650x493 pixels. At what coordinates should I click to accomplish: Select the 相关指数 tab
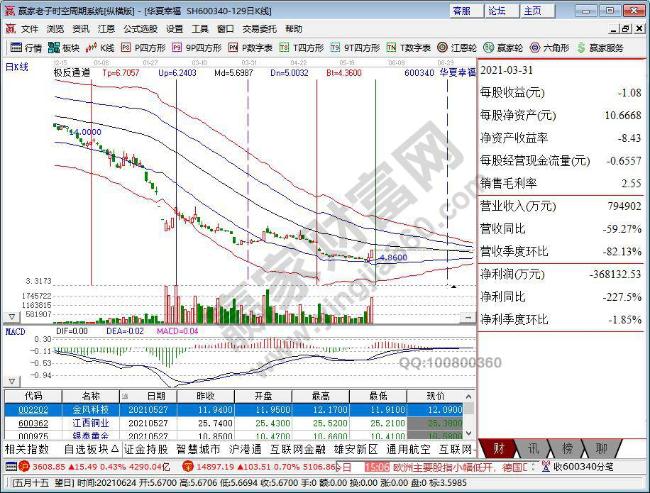(27, 449)
